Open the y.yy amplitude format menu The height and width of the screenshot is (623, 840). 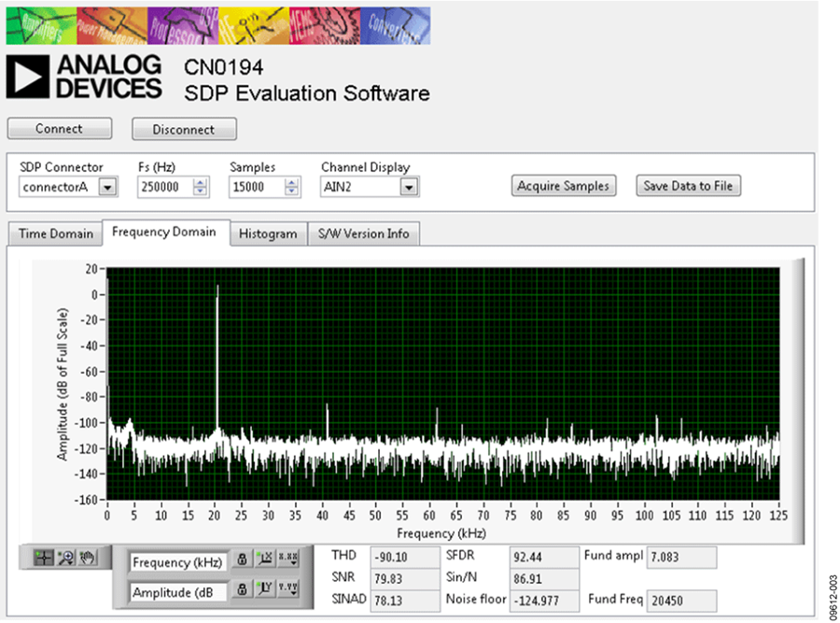(x=287, y=588)
